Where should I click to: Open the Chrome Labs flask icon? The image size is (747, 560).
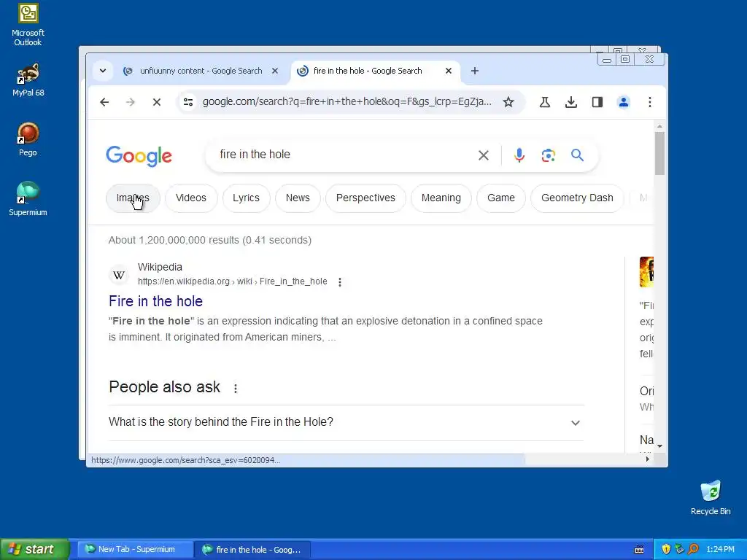pos(544,102)
